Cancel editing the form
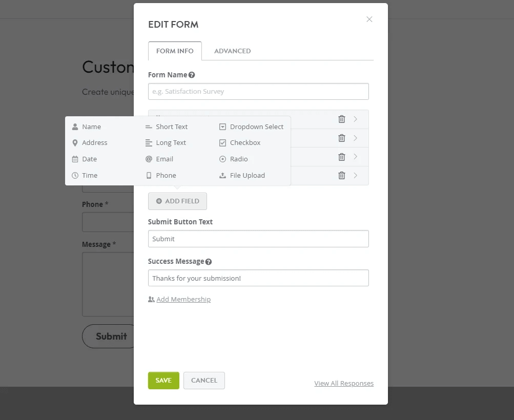The image size is (514, 420). point(204,381)
